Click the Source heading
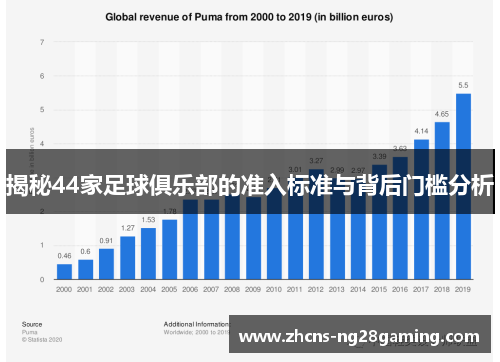 pos(32,324)
